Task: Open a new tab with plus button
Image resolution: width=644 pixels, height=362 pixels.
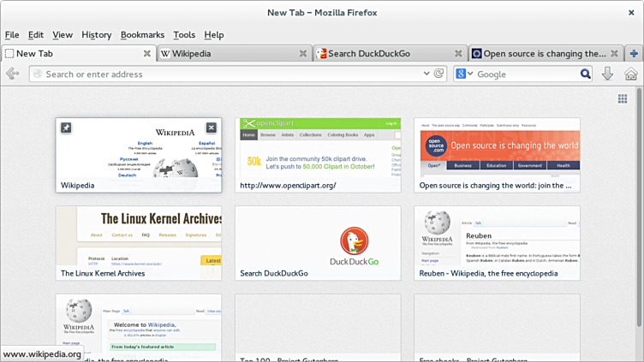Action: 633,53
